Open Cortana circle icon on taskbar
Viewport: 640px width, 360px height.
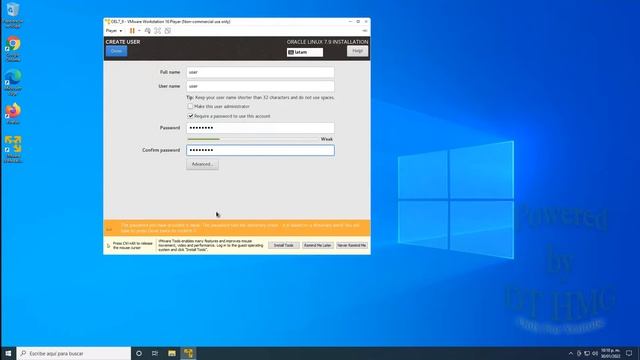(x=139, y=353)
